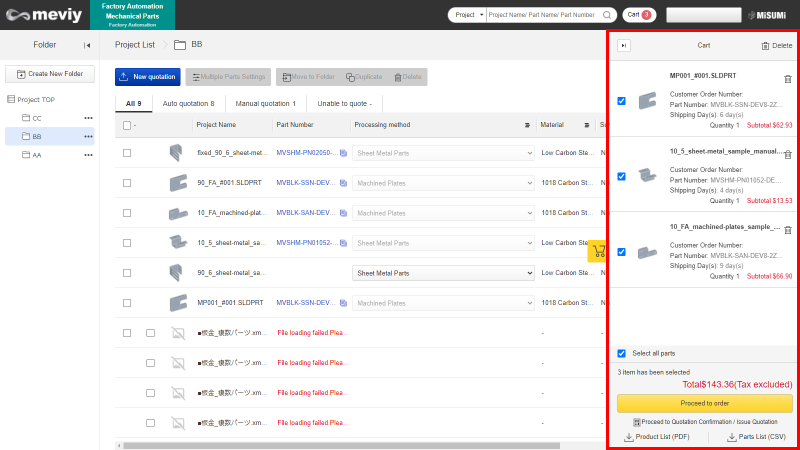The image size is (800, 450).
Task: Open Factory Automation Mechanical Parts tab
Action: 132,15
